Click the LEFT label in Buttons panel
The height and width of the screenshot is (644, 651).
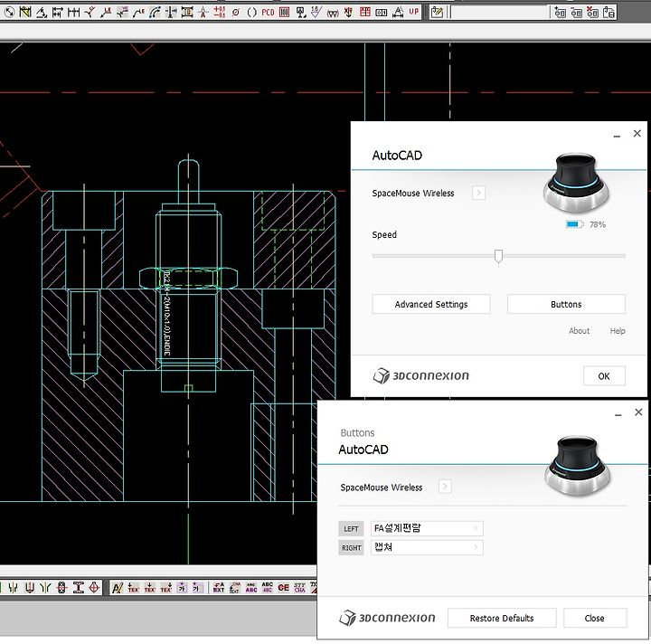coord(351,528)
